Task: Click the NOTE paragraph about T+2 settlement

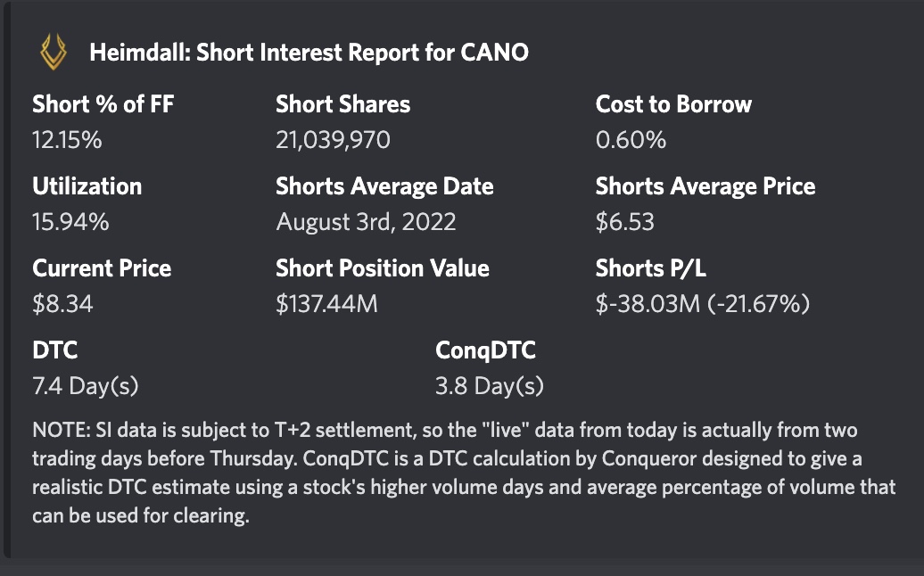Action: (464, 473)
